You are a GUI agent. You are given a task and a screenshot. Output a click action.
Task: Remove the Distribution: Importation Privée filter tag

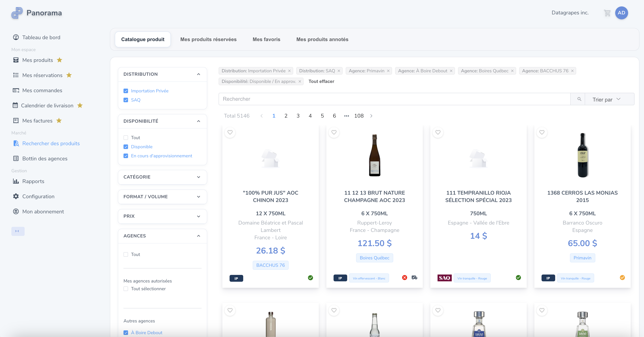pyautogui.click(x=289, y=71)
